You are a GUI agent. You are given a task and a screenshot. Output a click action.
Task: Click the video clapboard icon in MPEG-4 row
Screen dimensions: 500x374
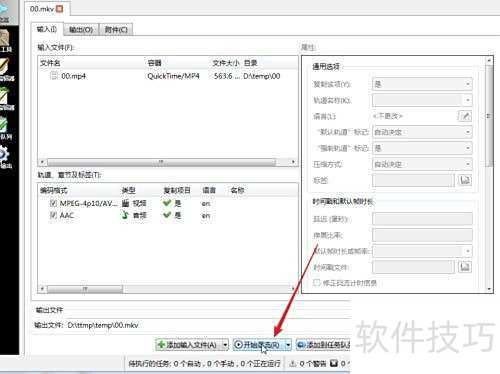pos(126,203)
